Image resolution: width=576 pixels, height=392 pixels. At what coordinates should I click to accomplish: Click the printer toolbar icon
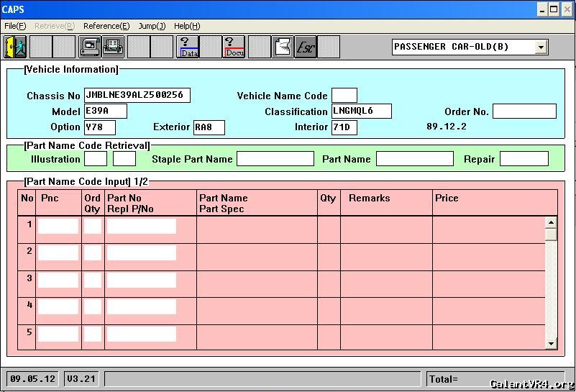click(113, 47)
